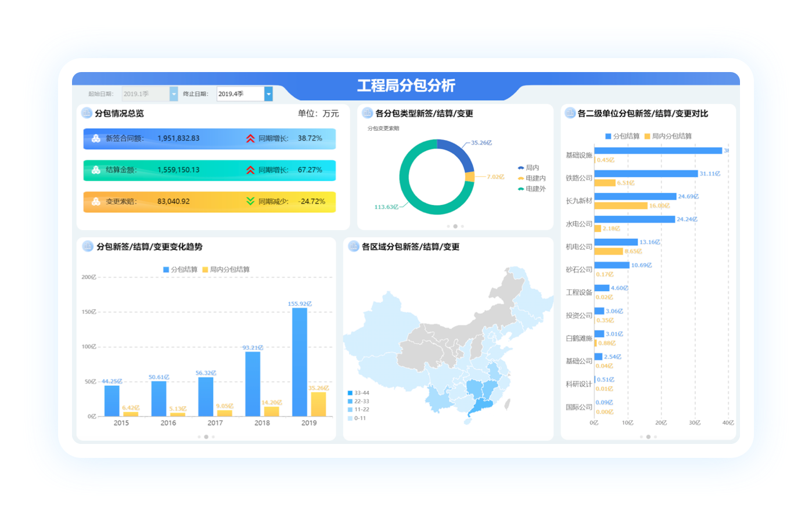Select the first page dot under trend chart

click(199, 437)
